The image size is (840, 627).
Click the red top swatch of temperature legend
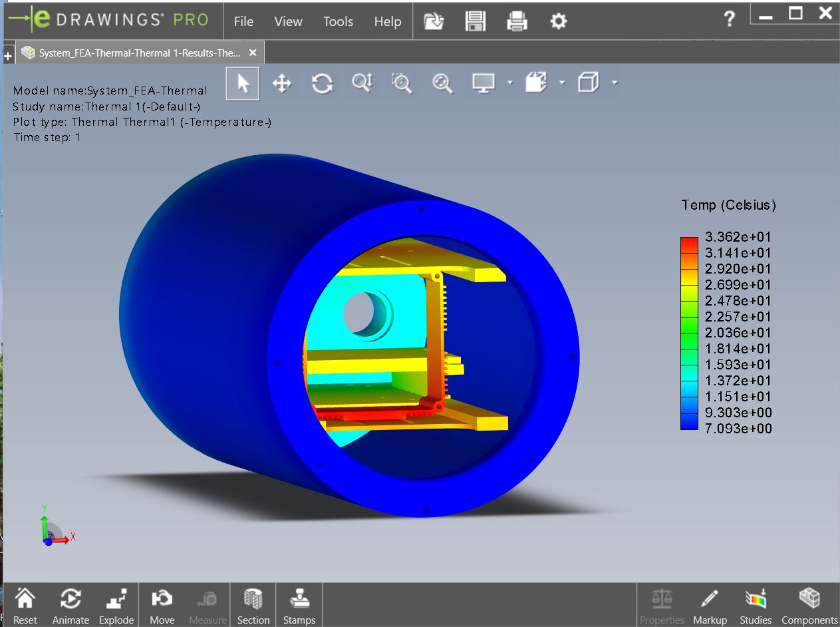click(690, 244)
